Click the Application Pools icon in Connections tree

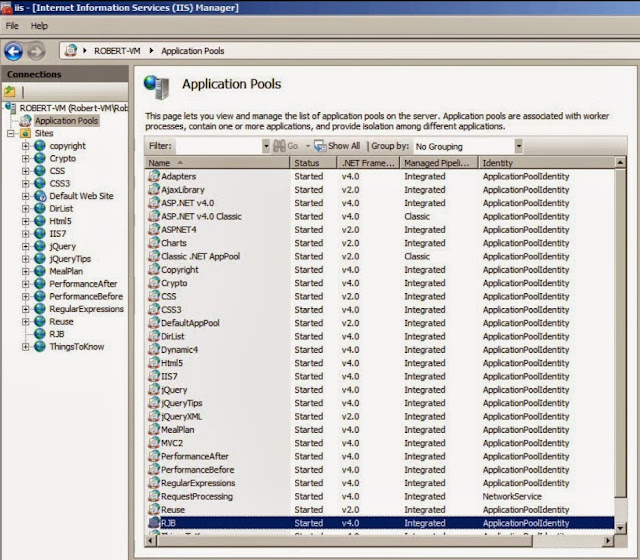pos(25,120)
